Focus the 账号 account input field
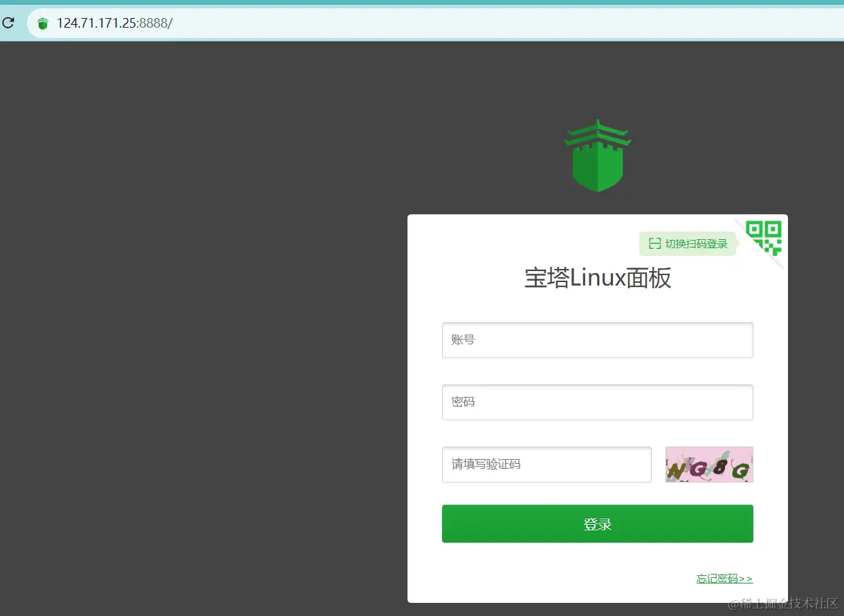Screen dimensions: 844x616 (x=597, y=339)
